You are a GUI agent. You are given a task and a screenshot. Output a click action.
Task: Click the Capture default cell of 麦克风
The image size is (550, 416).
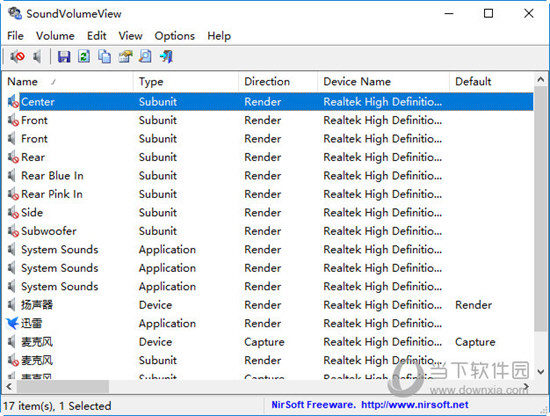(x=475, y=342)
